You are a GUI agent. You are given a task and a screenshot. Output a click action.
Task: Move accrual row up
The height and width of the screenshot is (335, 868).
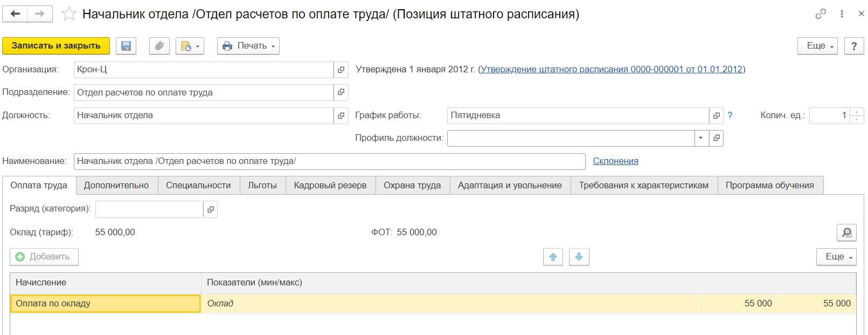[x=553, y=257]
